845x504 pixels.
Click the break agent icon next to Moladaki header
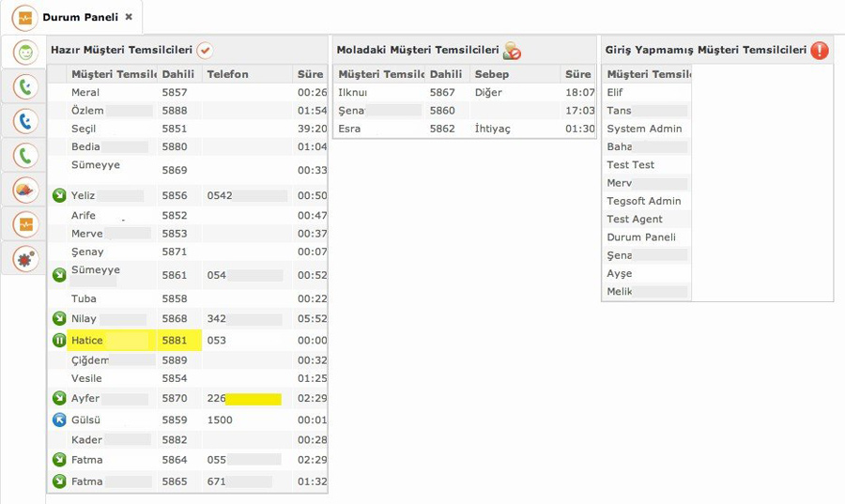click(512, 51)
